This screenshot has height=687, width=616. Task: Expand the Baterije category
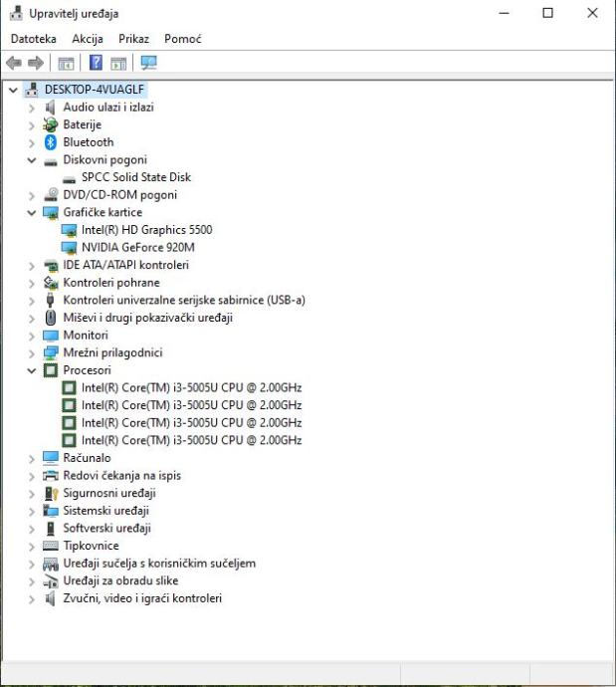(32, 125)
